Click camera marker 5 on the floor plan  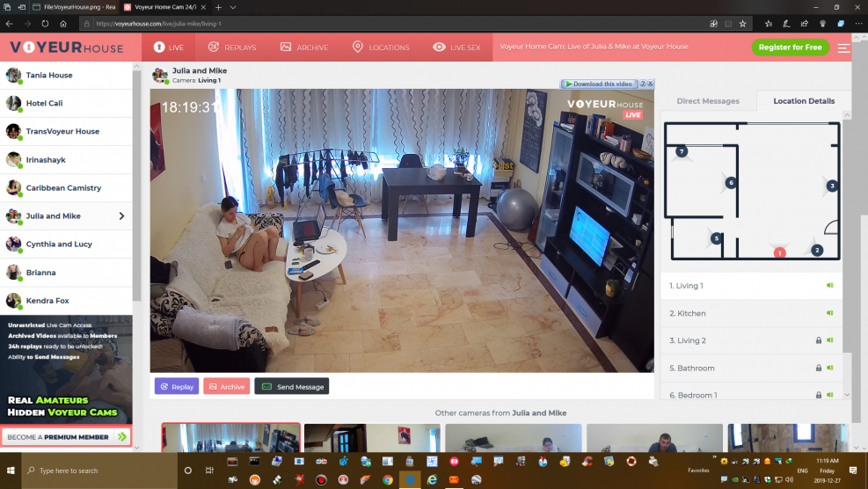(x=716, y=237)
